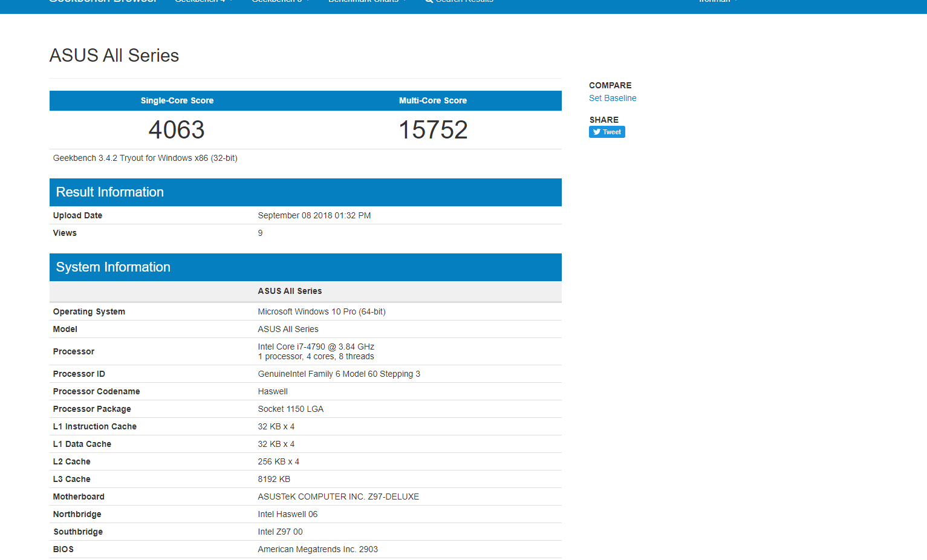Click the Model row value ASUS All Series
The width and height of the screenshot is (927, 560).
pyautogui.click(x=288, y=329)
